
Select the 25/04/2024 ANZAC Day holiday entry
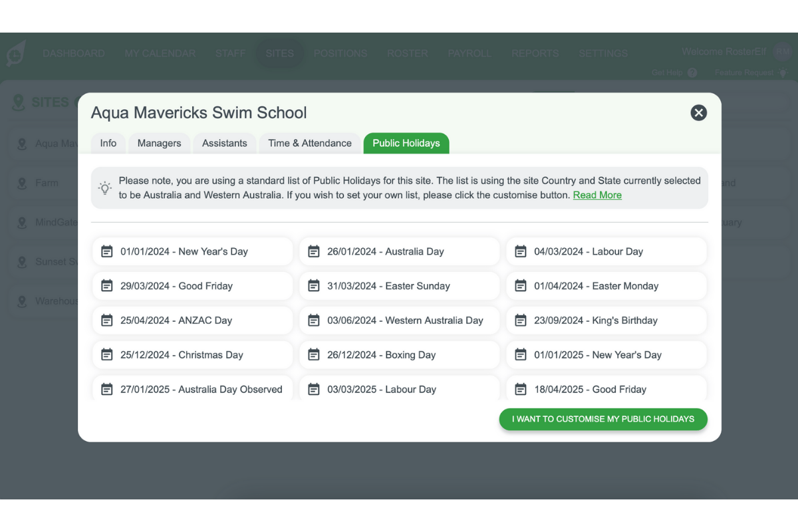pyautogui.click(x=192, y=320)
